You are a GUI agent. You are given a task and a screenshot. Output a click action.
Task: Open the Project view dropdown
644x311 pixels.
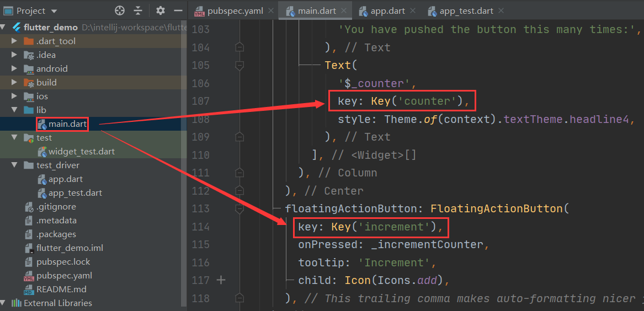click(54, 10)
